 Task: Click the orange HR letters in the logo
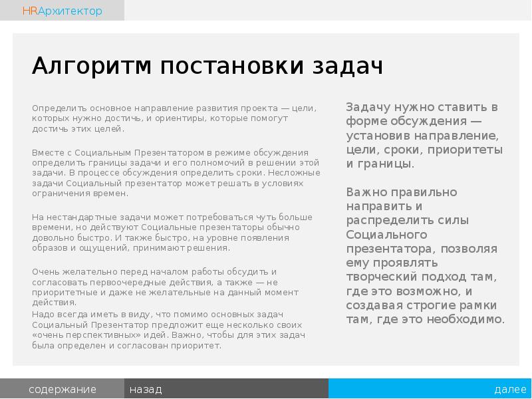pos(30,11)
